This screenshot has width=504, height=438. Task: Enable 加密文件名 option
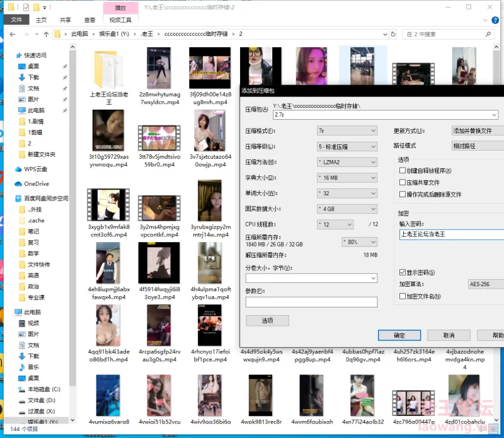coord(403,296)
